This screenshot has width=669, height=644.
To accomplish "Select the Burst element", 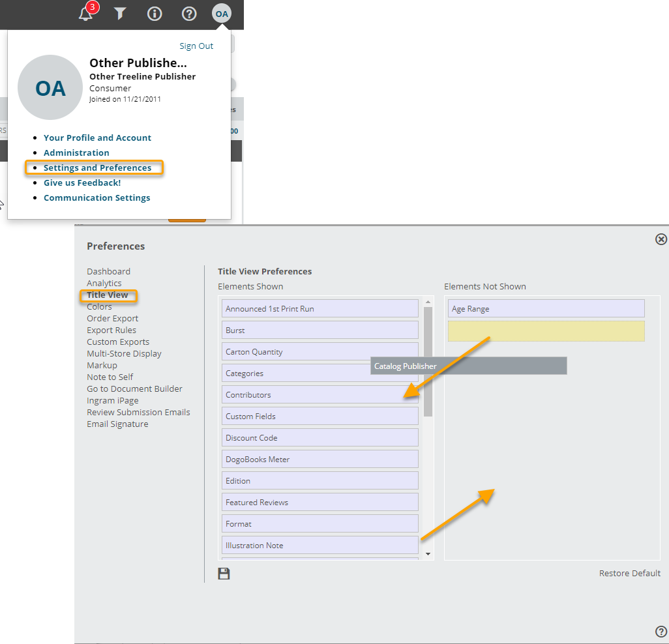I will [x=320, y=330].
